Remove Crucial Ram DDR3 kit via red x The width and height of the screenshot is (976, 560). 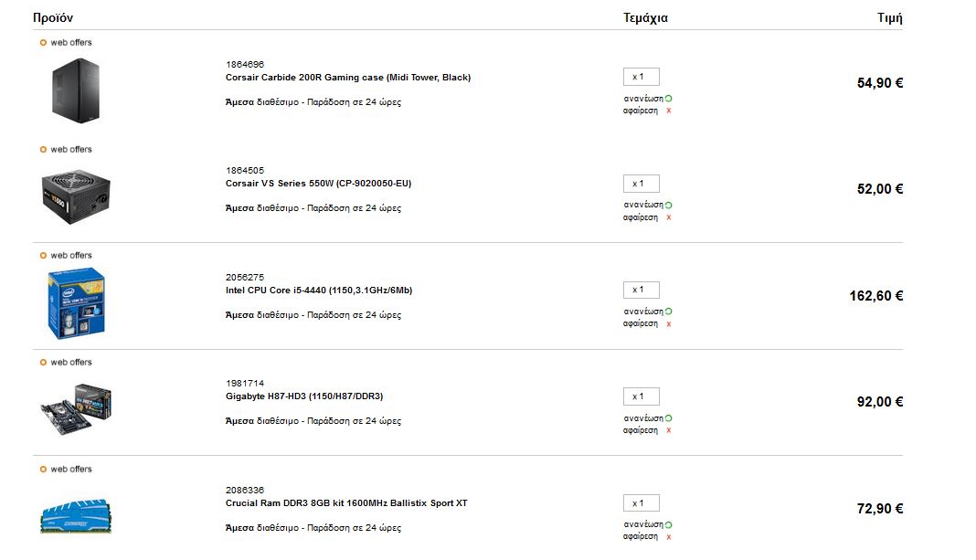point(669,537)
